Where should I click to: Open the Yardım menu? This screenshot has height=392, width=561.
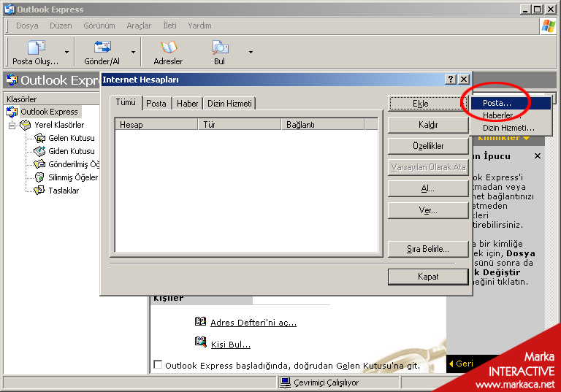[x=199, y=26]
